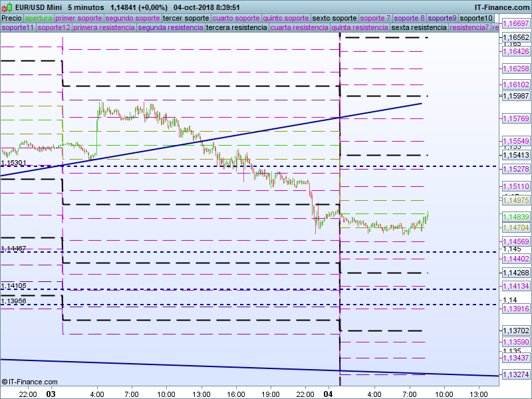Select the soporte 7 legend label
This screenshot has height=399, width=532.
(x=375, y=18)
